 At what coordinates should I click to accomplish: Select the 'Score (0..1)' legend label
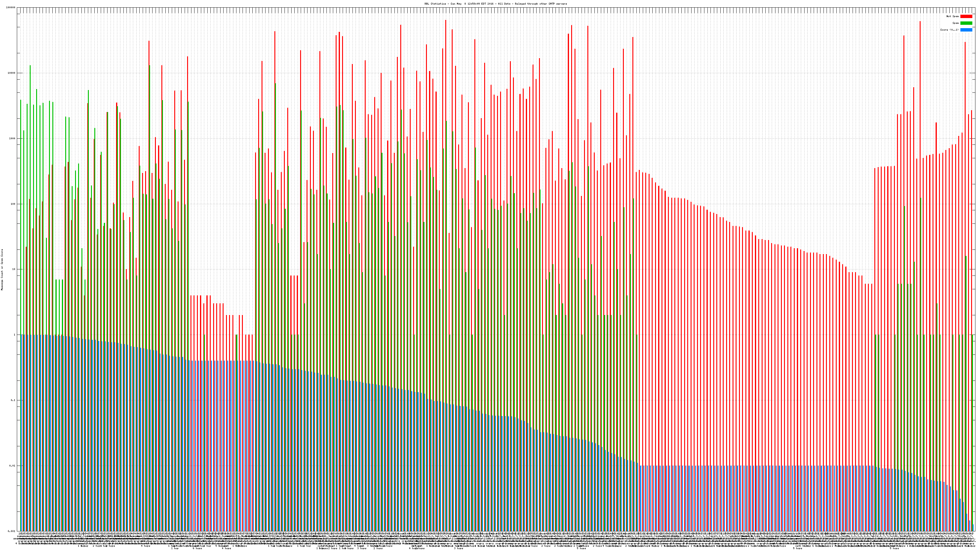point(949,30)
